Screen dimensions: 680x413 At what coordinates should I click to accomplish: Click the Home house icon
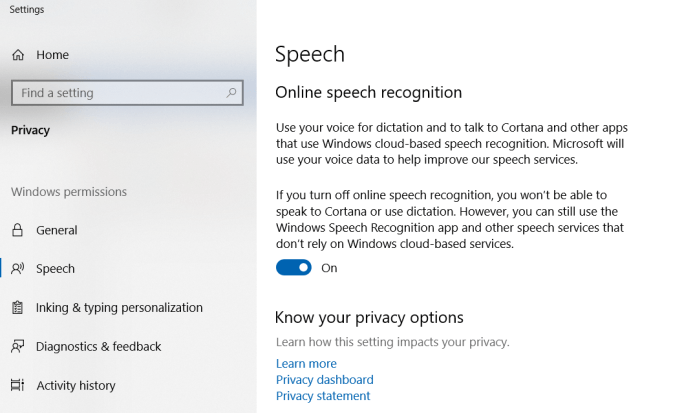pos(18,55)
